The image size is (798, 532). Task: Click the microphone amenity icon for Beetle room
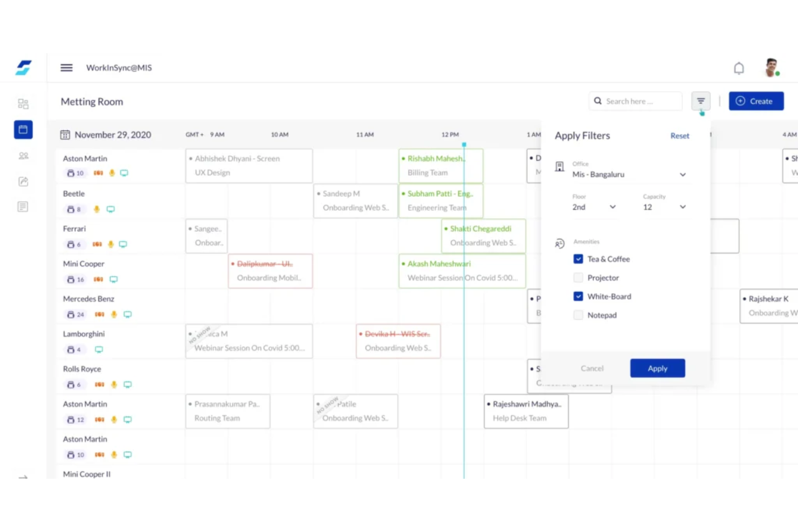[x=97, y=209]
